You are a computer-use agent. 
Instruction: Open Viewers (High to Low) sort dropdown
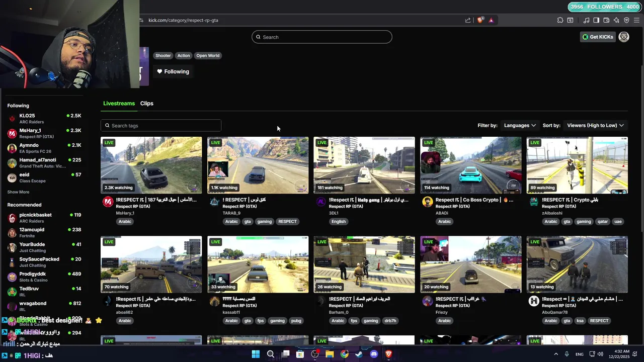click(x=595, y=125)
